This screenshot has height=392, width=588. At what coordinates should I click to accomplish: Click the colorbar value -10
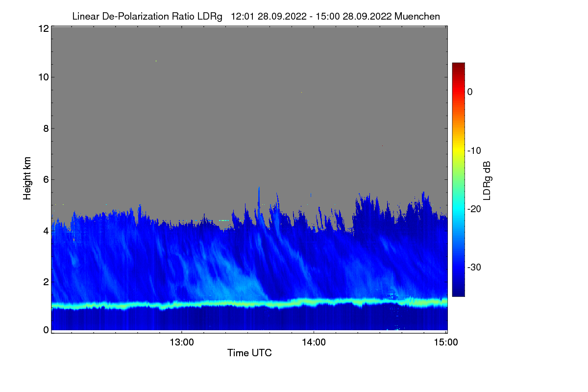coord(474,150)
